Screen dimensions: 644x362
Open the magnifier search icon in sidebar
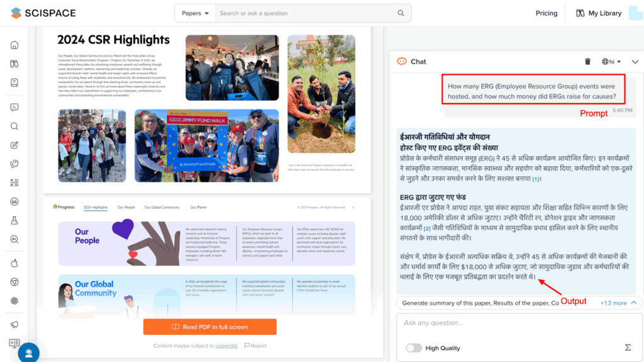[x=14, y=126]
